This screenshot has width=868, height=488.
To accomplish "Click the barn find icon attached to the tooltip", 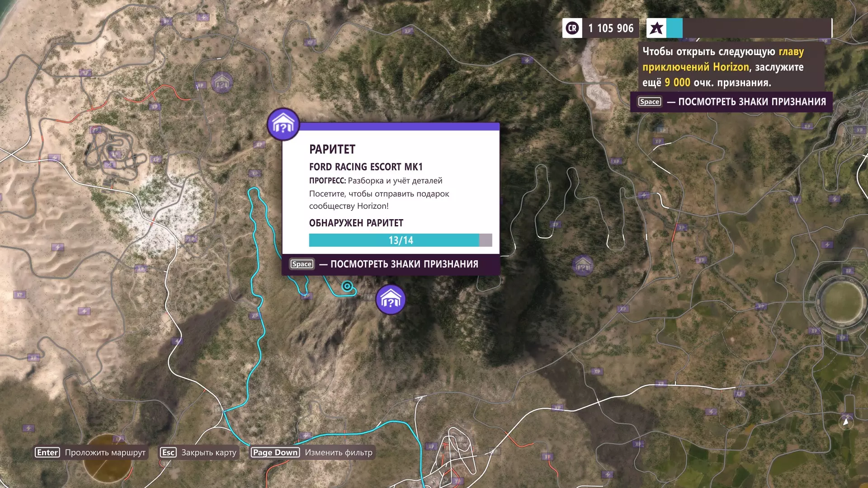I will pyautogui.click(x=283, y=124).
